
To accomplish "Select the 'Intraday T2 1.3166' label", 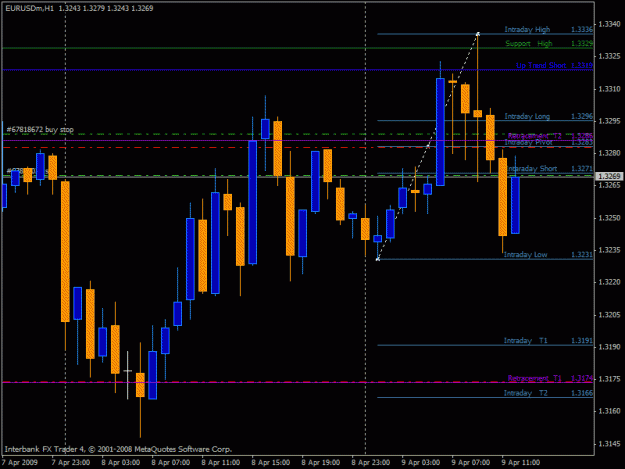I will click(x=548, y=393).
